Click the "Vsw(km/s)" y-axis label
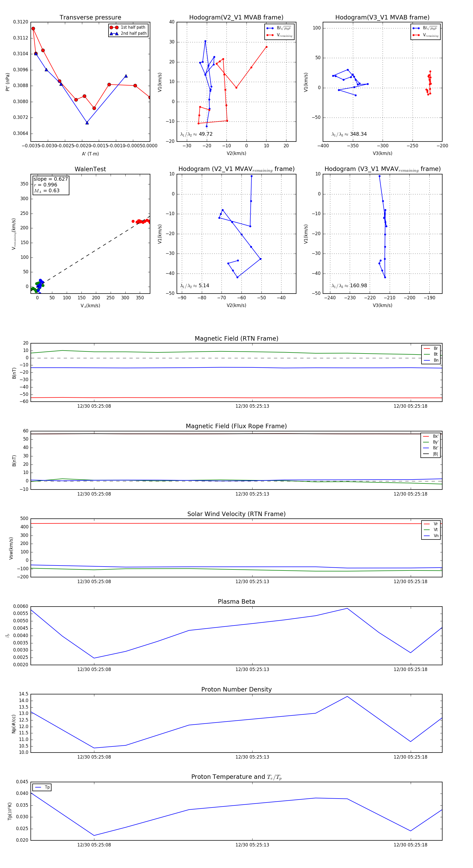 (11, 548)
